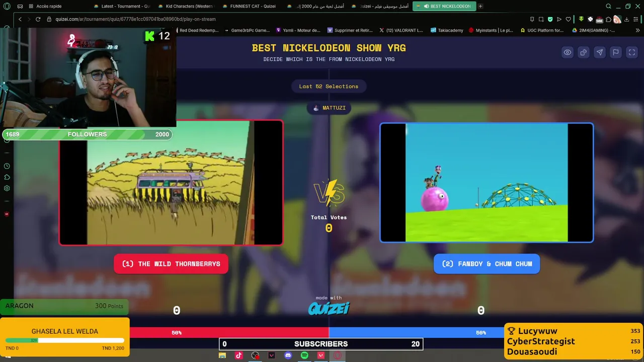Open a new browser tab
The image size is (644, 362).
click(x=480, y=6)
